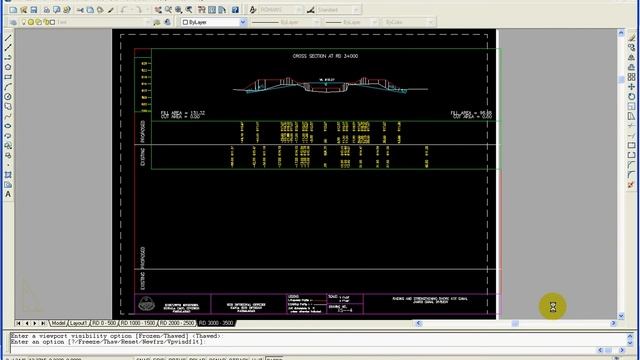Screen dimensions: 640x360
Task: Click previous layout tab arrow
Action: click(27, 323)
